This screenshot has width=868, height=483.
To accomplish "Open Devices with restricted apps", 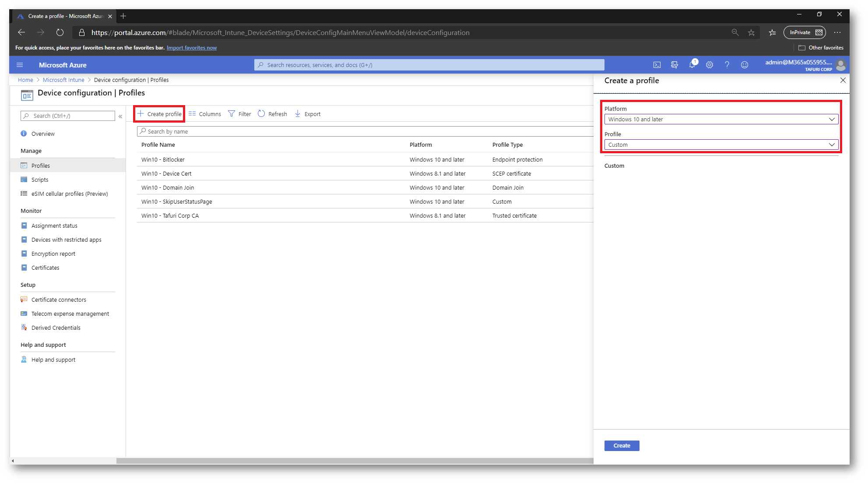I will coord(66,240).
